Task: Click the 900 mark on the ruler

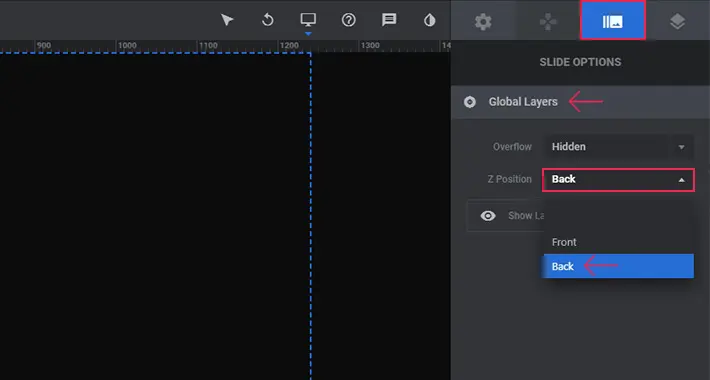Action: (44, 45)
